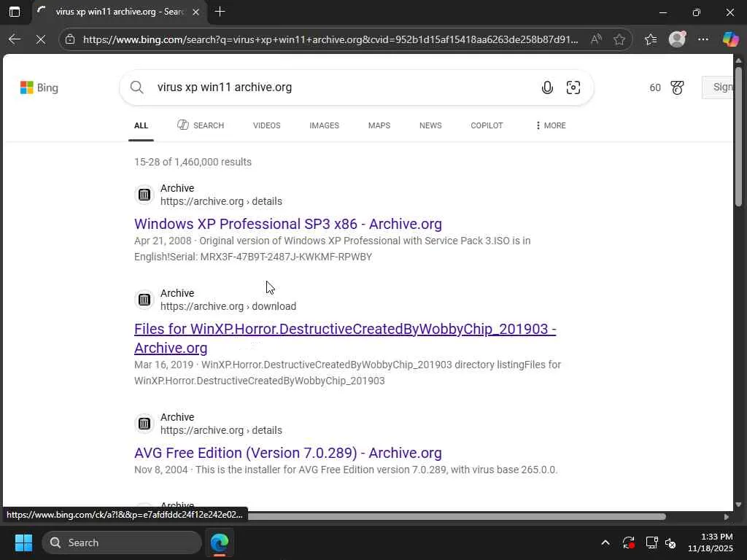Open a new browser tab

pyautogui.click(x=220, y=12)
